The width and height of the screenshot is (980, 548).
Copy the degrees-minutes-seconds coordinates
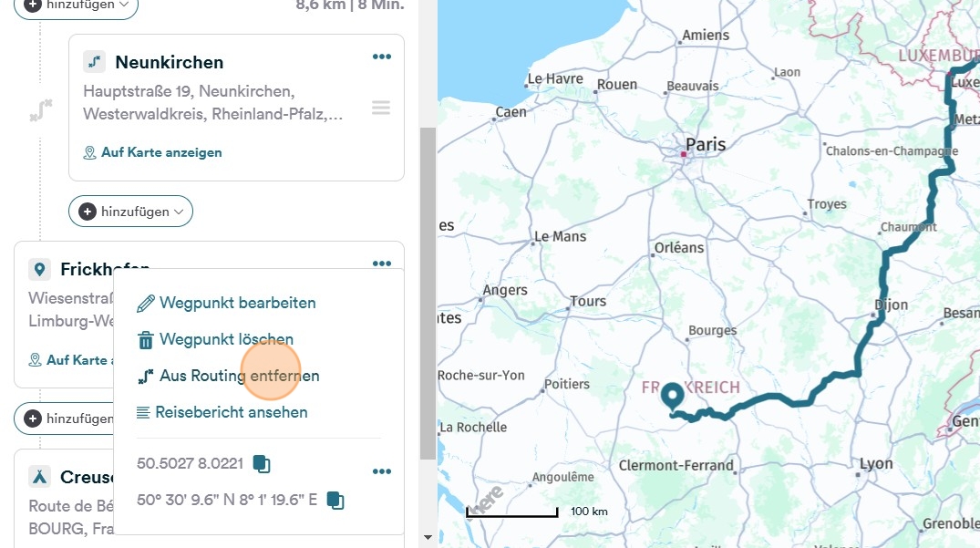335,500
